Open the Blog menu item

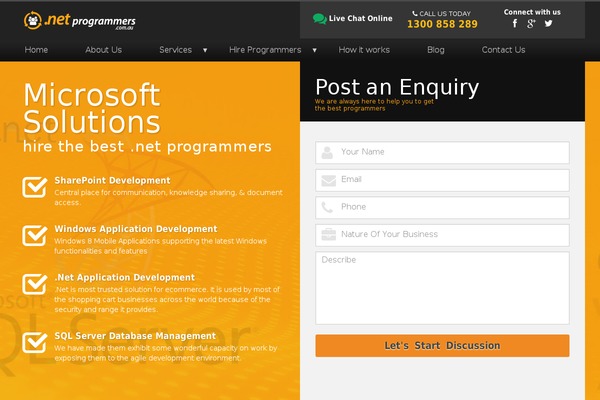point(436,50)
